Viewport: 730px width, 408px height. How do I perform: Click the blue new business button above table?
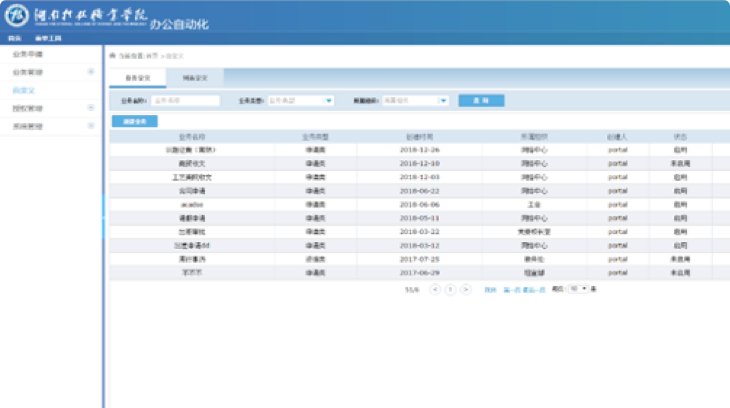(134, 121)
